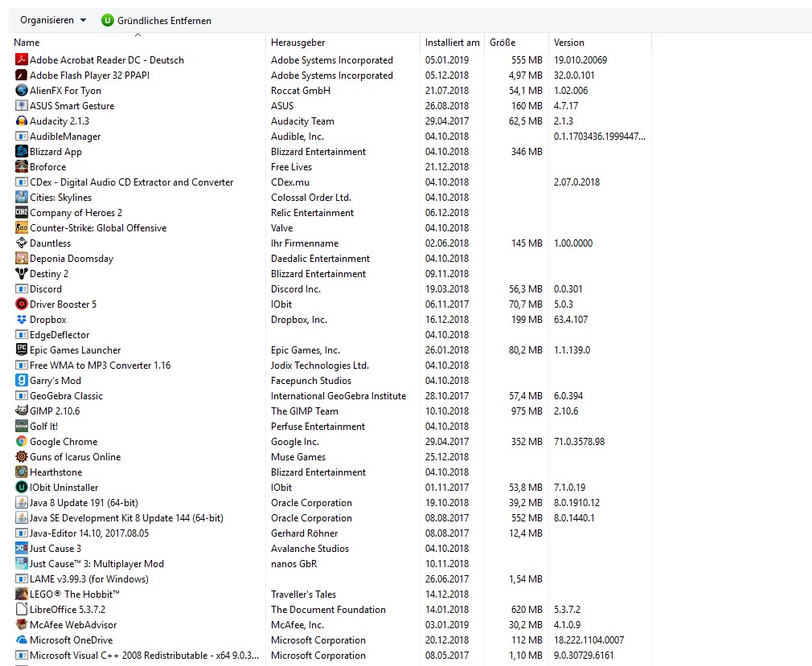Click the Driver Booster 5 icon
This screenshot has height=666, width=812.
[21, 304]
